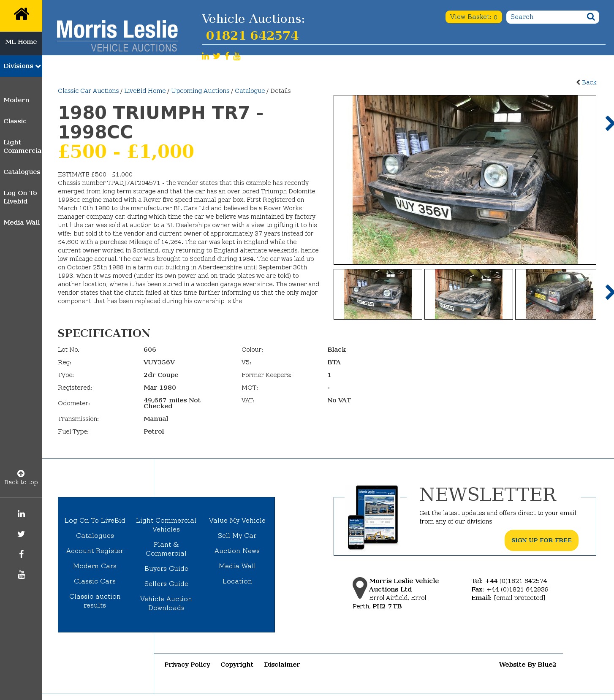Open Twitter icon in the sidebar
This screenshot has width=614, height=700.
click(x=21, y=534)
